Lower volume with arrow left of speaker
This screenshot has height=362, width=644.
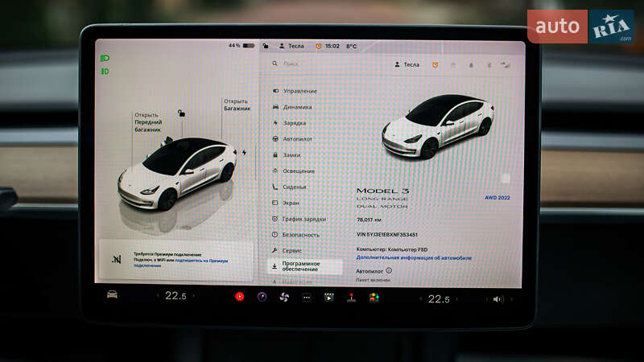pos(486,299)
